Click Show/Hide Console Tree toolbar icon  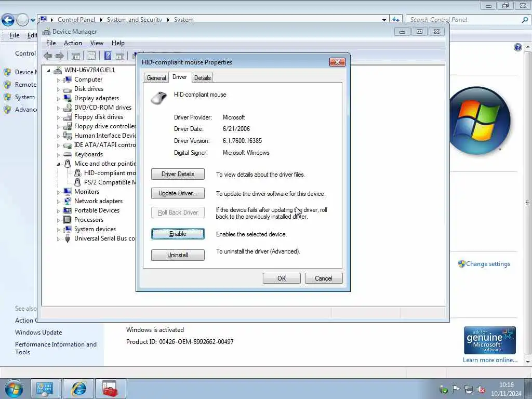pos(76,56)
